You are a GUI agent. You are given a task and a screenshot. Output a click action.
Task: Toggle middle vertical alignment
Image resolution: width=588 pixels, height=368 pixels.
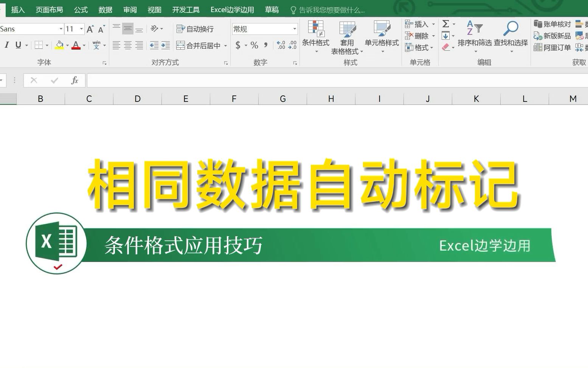point(128,29)
